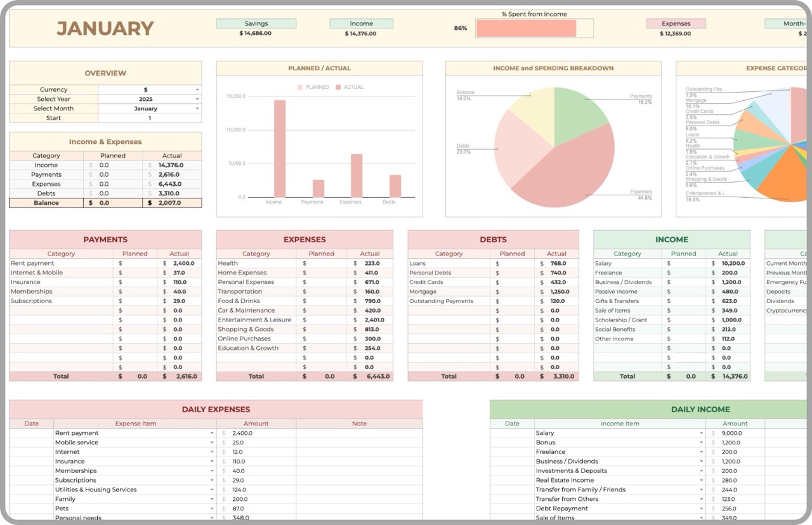Expand the Pets expense item dropdown

pyautogui.click(x=212, y=508)
